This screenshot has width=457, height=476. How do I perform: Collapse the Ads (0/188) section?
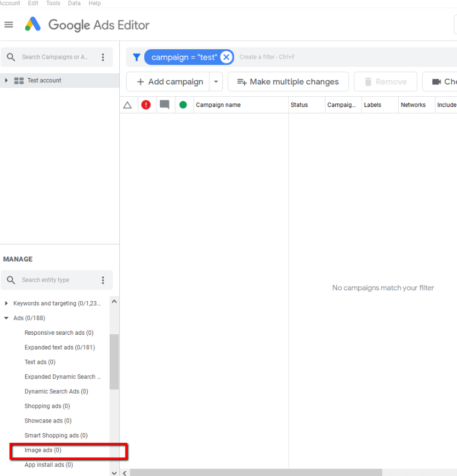6,318
